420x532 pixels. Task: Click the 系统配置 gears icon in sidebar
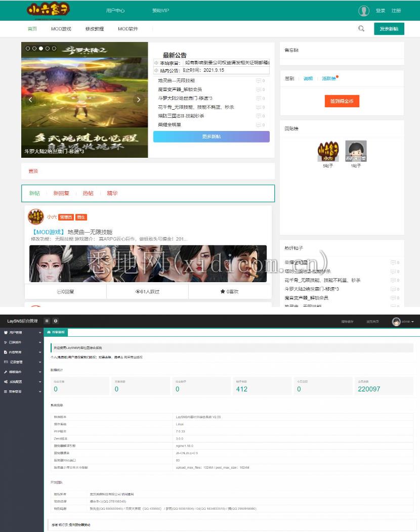pyautogui.click(x=6, y=382)
